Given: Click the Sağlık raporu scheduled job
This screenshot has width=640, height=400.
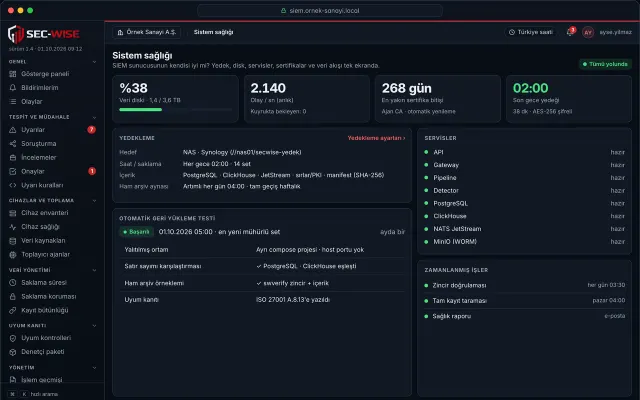Looking at the screenshot, I should (x=524, y=316).
